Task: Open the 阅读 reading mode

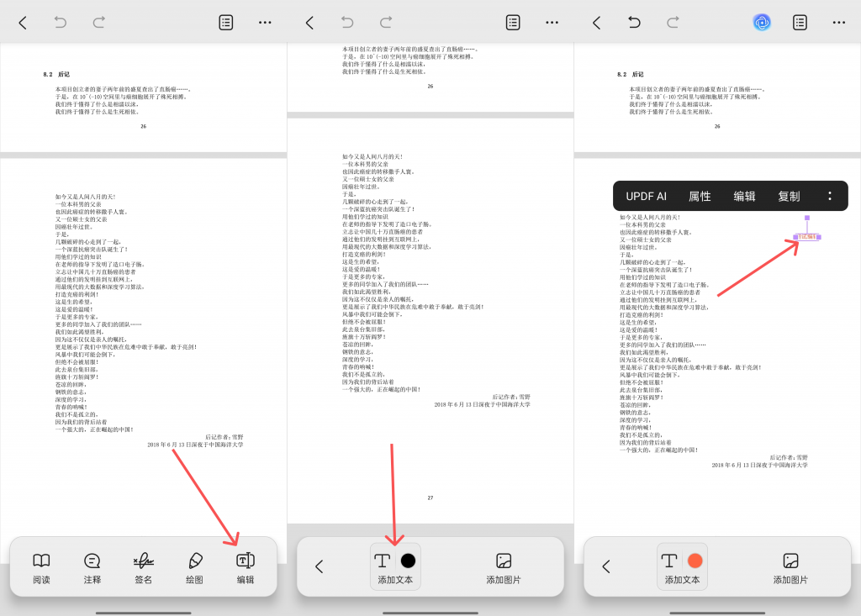Action: click(41, 567)
